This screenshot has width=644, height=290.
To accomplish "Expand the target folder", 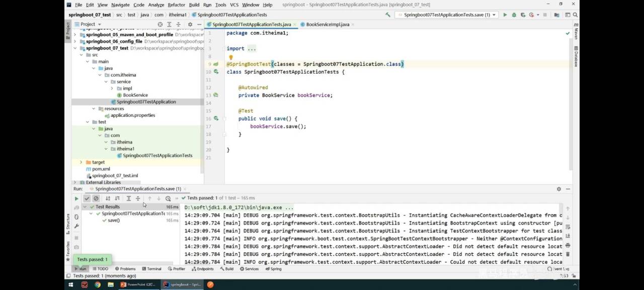I will pyautogui.click(x=82, y=162).
